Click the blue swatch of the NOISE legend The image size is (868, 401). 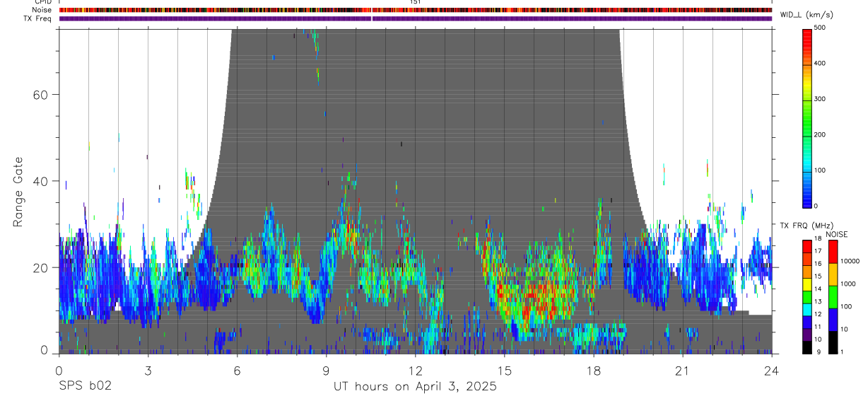pos(833,318)
